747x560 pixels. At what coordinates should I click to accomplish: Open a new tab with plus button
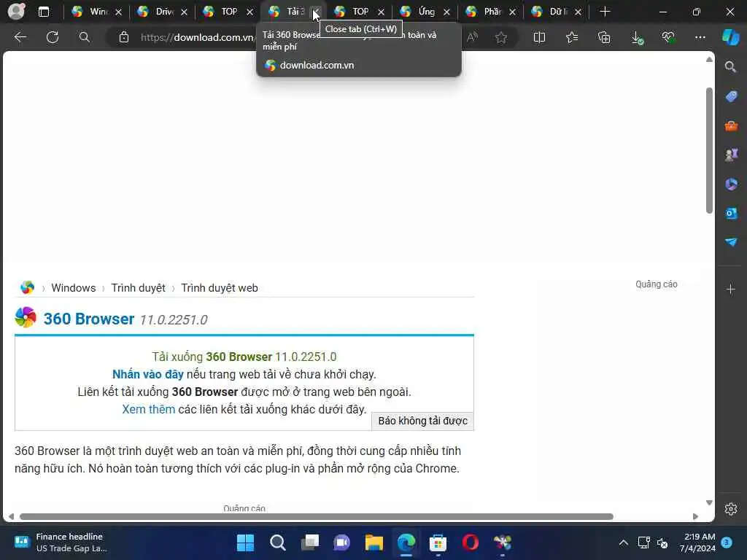(605, 12)
